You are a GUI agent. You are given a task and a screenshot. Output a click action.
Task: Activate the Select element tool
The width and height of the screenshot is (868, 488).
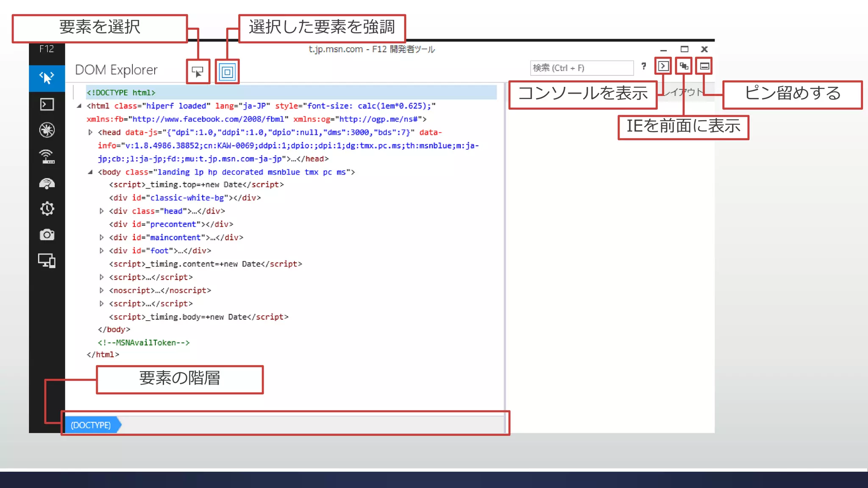click(x=198, y=72)
